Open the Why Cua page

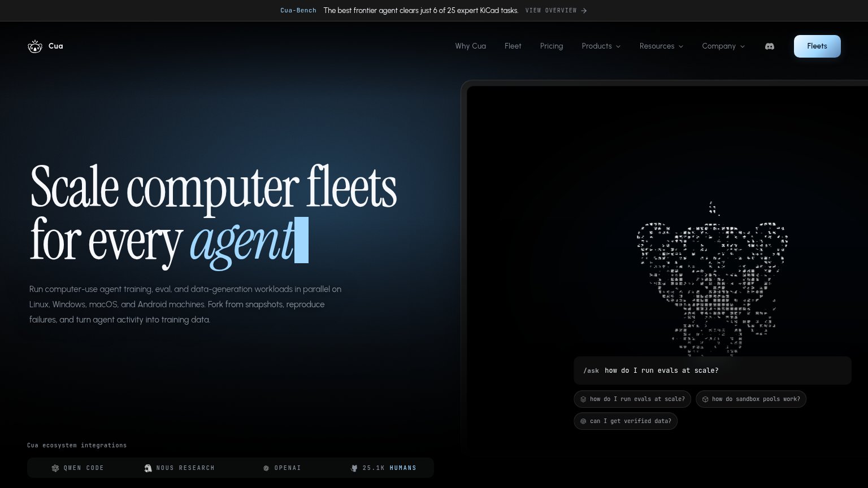[471, 46]
